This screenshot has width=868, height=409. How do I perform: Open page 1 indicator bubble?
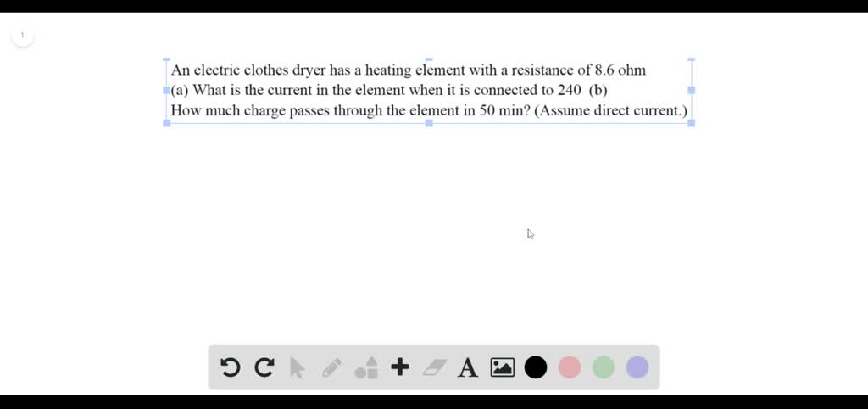(x=22, y=36)
